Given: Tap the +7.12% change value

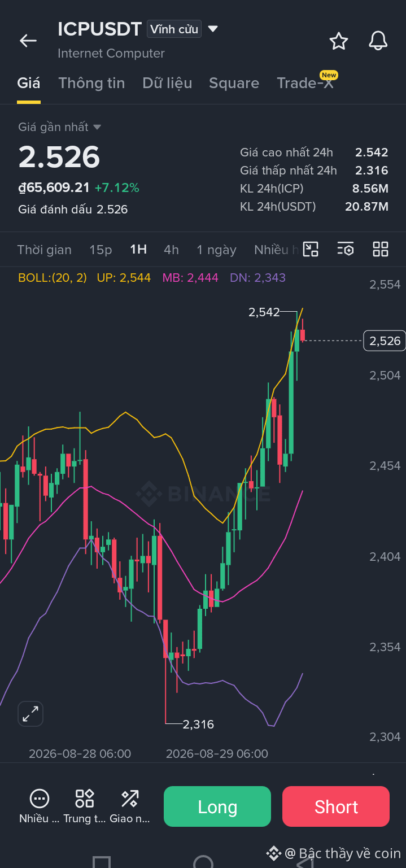Looking at the screenshot, I should click(x=117, y=187).
